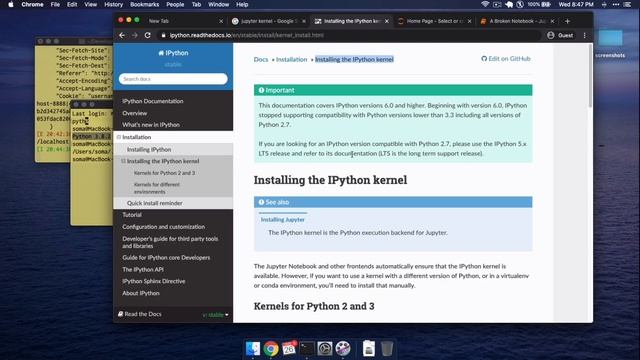640x360 pixels.
Task: Open IPython Documentation sidebar link
Action: (x=153, y=101)
